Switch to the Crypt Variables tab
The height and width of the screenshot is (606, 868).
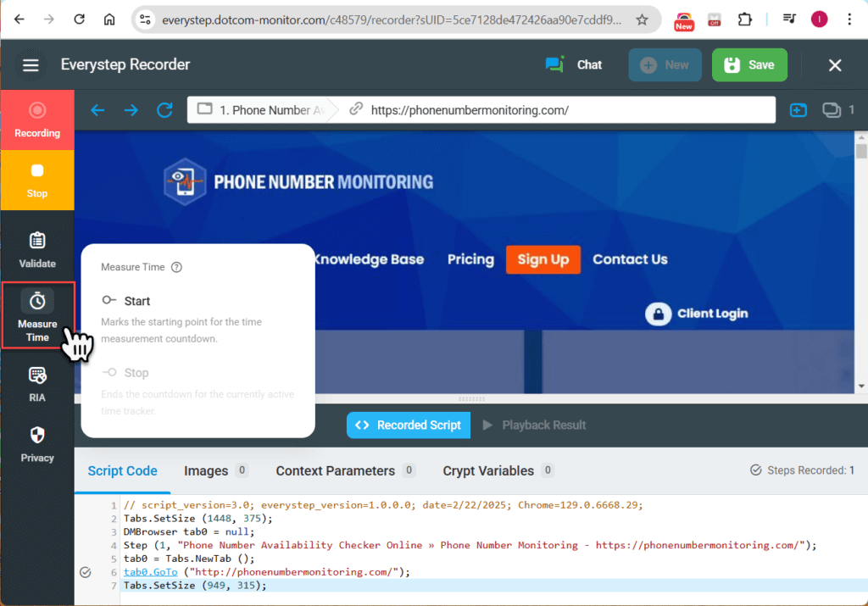(488, 470)
